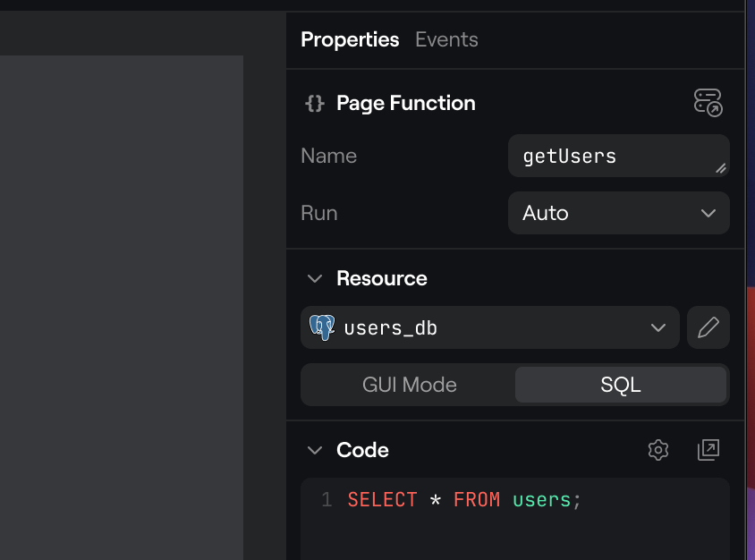Select the Properties tab
This screenshot has height=560, width=755.
(x=350, y=39)
